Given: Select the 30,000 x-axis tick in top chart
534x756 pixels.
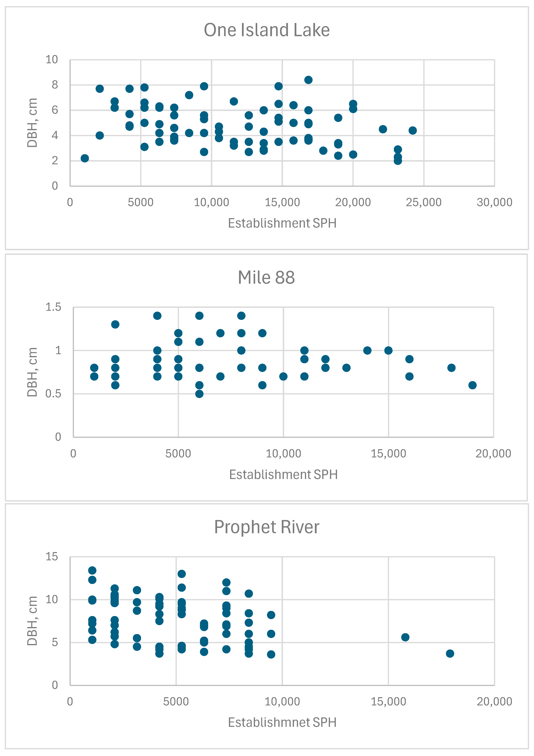Looking at the screenshot, I should pos(495,202).
